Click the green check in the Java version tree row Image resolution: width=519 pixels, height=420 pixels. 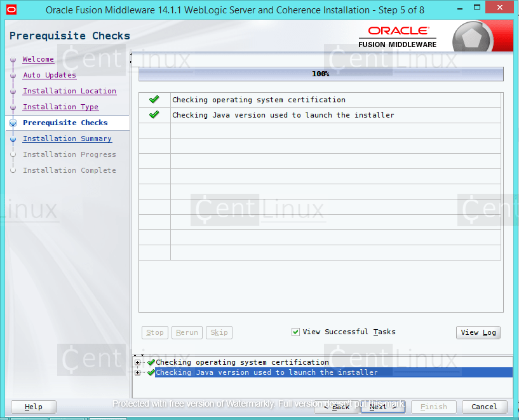pos(151,372)
